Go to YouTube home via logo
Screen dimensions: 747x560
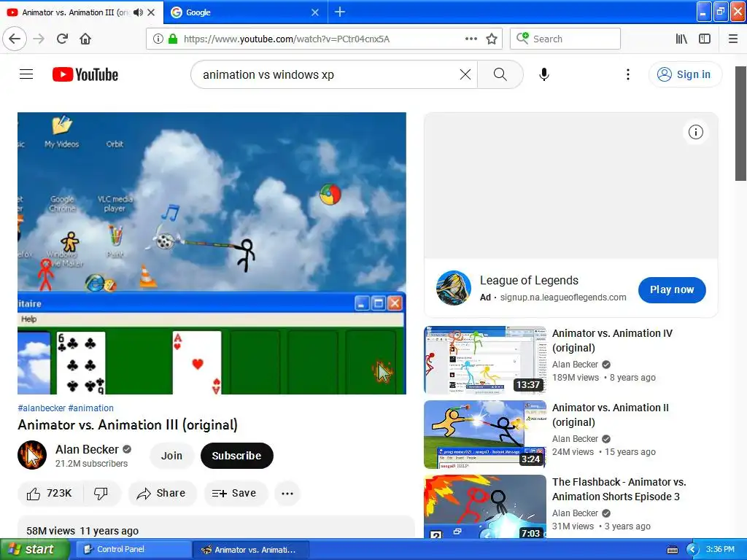85,74
